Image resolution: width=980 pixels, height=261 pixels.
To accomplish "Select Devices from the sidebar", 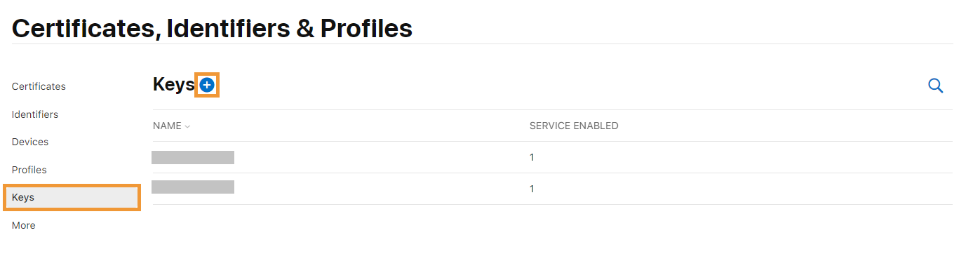I will point(30,142).
